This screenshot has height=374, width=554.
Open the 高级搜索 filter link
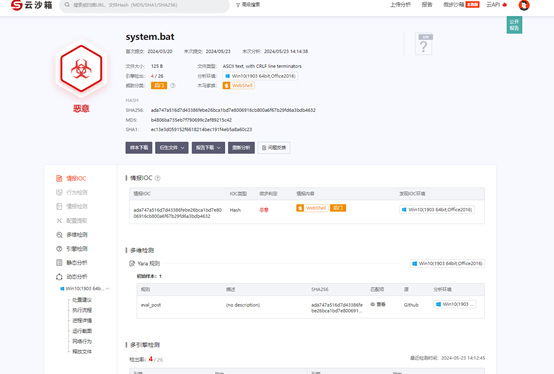coord(248,5)
